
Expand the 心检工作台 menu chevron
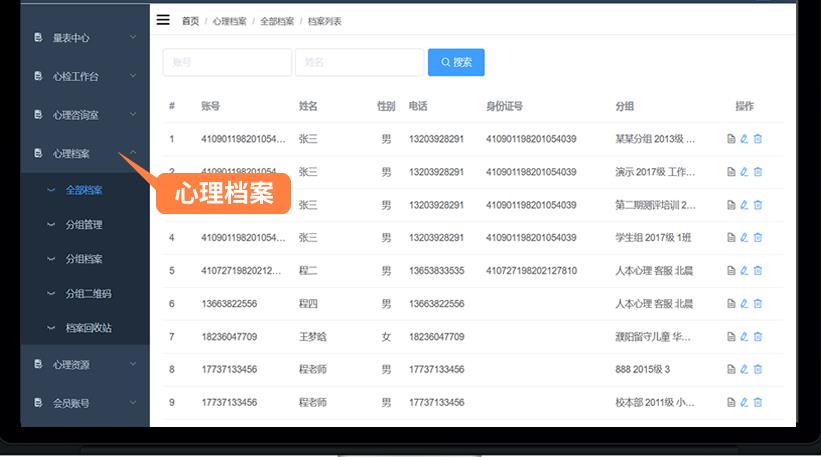click(x=132, y=76)
